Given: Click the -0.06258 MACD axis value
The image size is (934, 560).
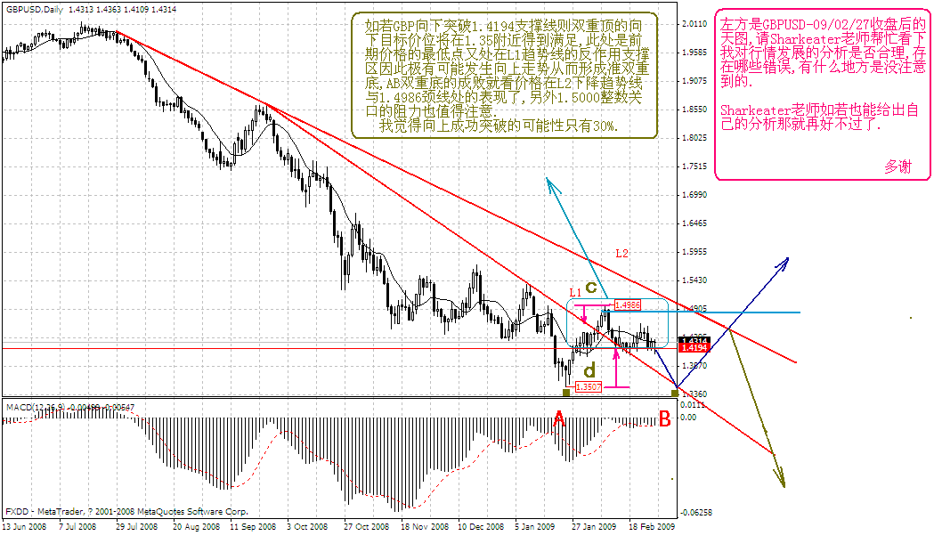Looking at the screenshot, I should tap(695, 512).
